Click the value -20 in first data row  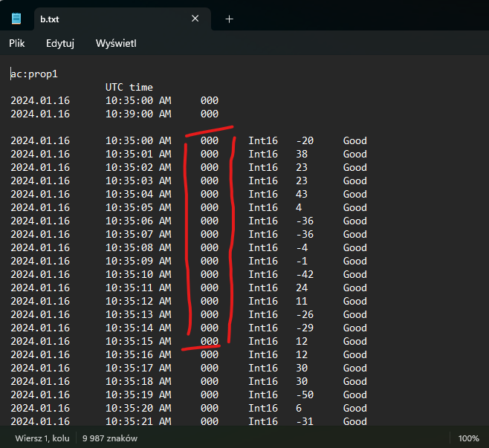pyautogui.click(x=305, y=141)
